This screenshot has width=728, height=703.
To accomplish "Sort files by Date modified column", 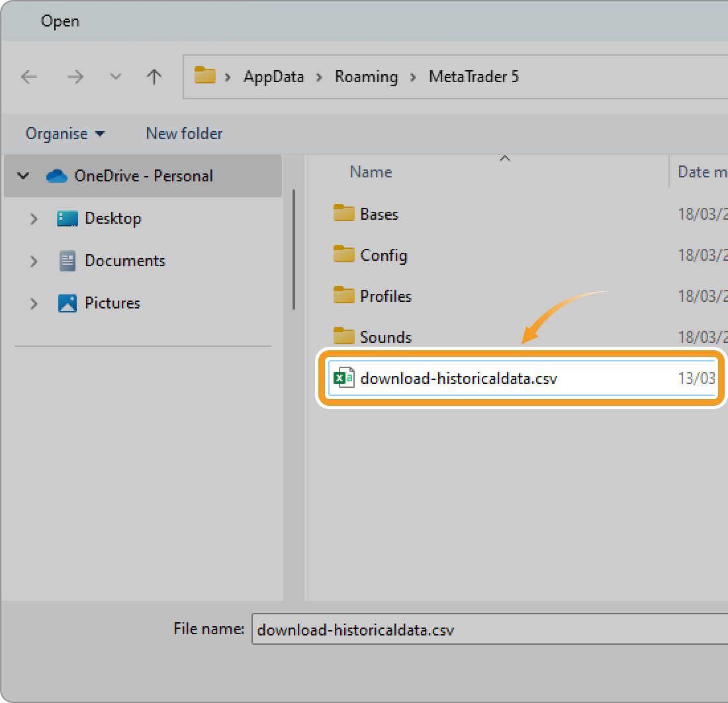I will (702, 172).
